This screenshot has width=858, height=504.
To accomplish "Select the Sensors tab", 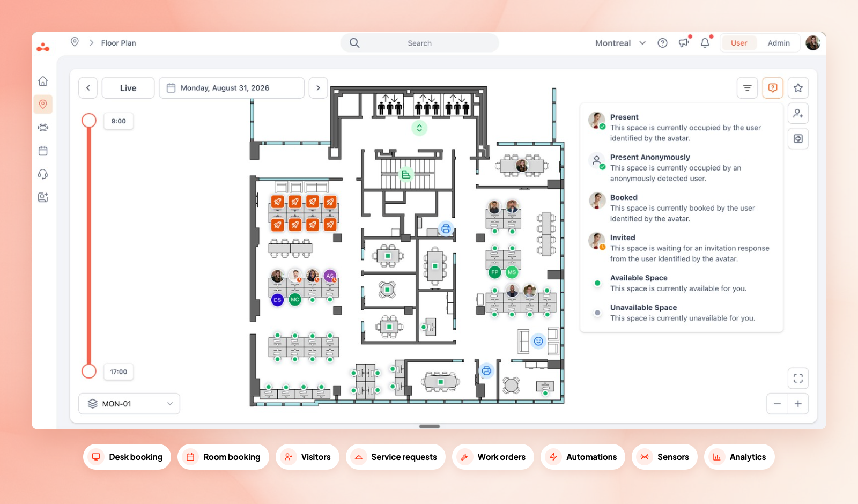I will [664, 457].
